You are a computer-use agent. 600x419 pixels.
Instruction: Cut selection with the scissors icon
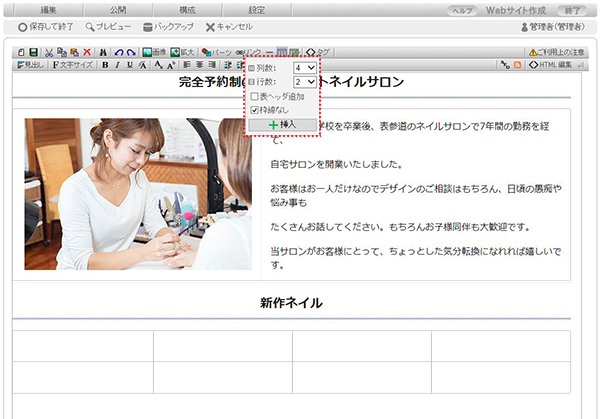click(49, 52)
